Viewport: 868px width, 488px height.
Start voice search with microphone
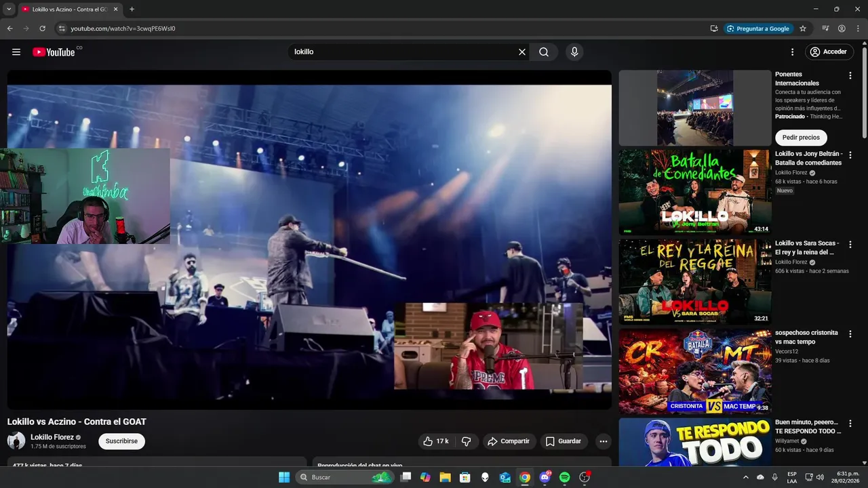pyautogui.click(x=574, y=52)
